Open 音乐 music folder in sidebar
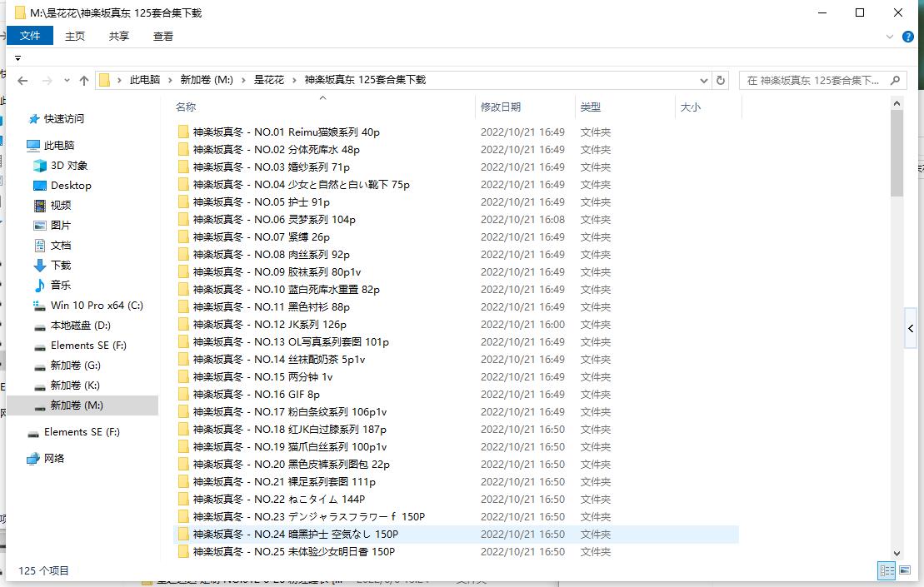924x587 pixels. (x=61, y=285)
